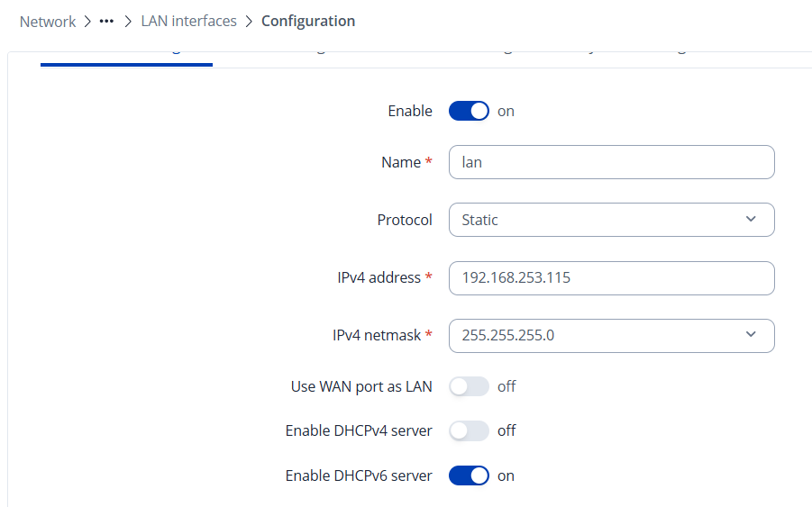Screen dimensions: 812x507
Task: Click the Configuration breadcrumb title
Action: click(308, 21)
